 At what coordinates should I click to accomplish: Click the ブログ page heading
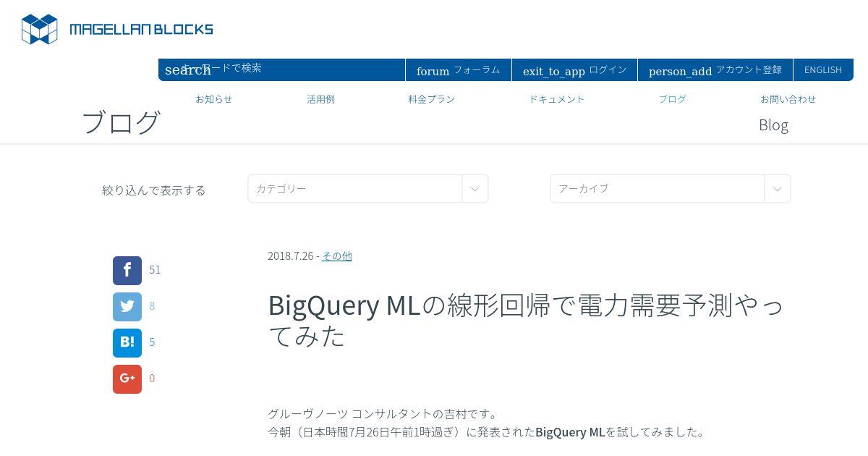(121, 122)
